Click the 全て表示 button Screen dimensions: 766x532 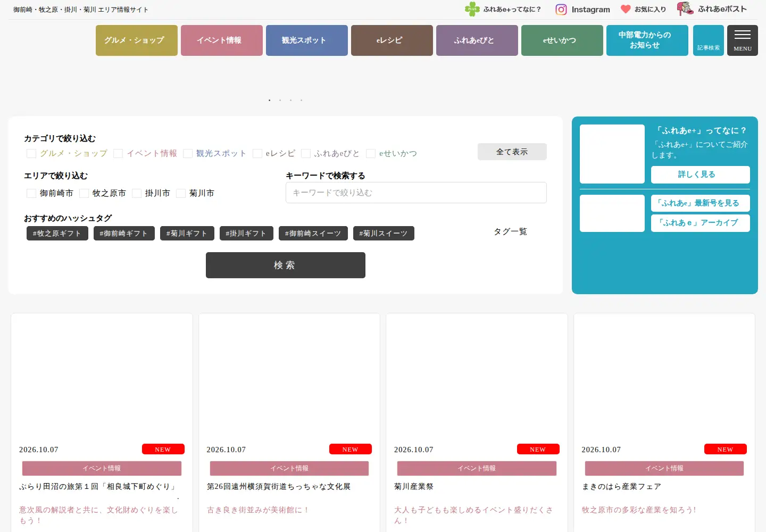pyautogui.click(x=512, y=152)
